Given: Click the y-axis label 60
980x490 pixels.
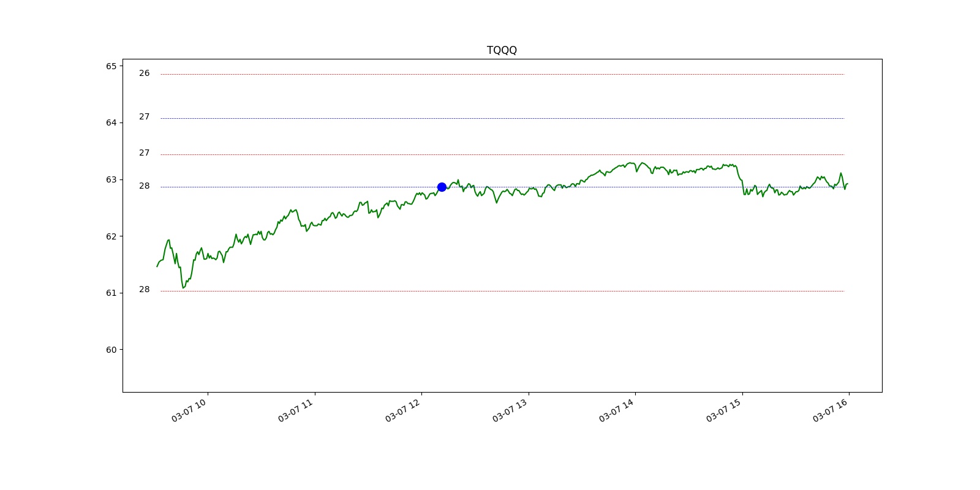Looking at the screenshot, I should click(x=111, y=350).
